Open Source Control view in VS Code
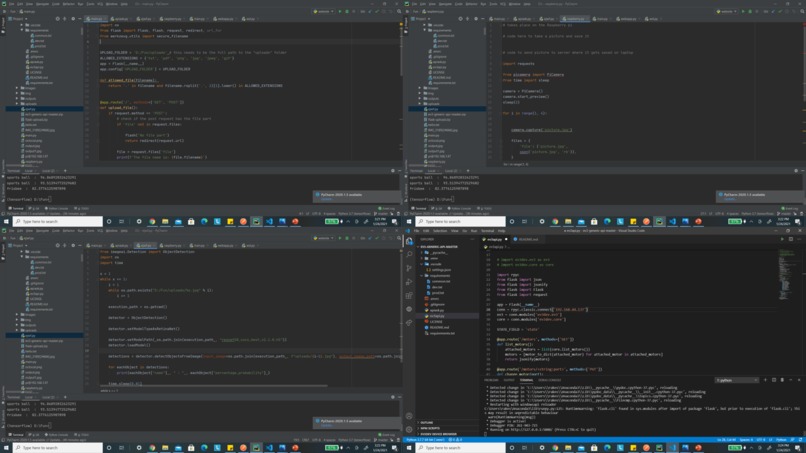This screenshot has width=806, height=453. (x=409, y=268)
